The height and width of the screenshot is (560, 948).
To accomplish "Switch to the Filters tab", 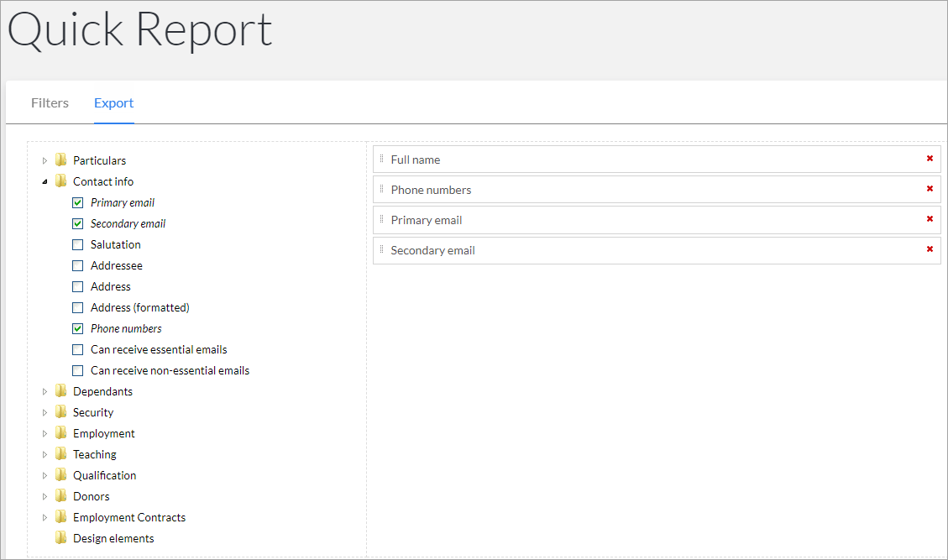I will (x=50, y=102).
